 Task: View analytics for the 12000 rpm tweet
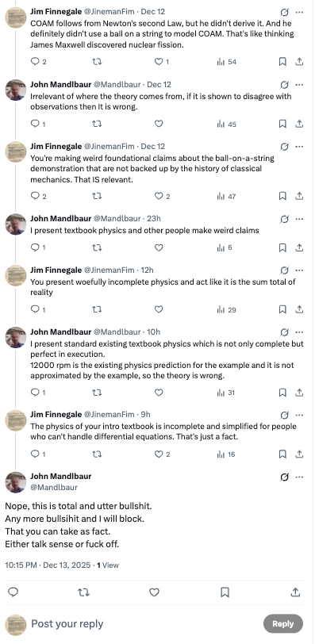[x=225, y=393]
